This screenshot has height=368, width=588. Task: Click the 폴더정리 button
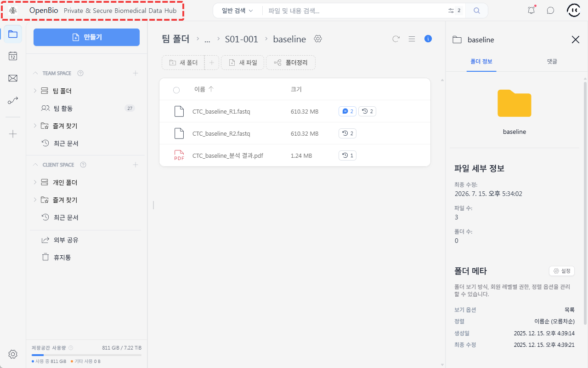coord(291,63)
